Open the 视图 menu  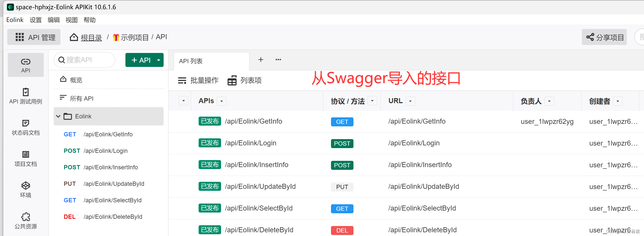coord(72,20)
